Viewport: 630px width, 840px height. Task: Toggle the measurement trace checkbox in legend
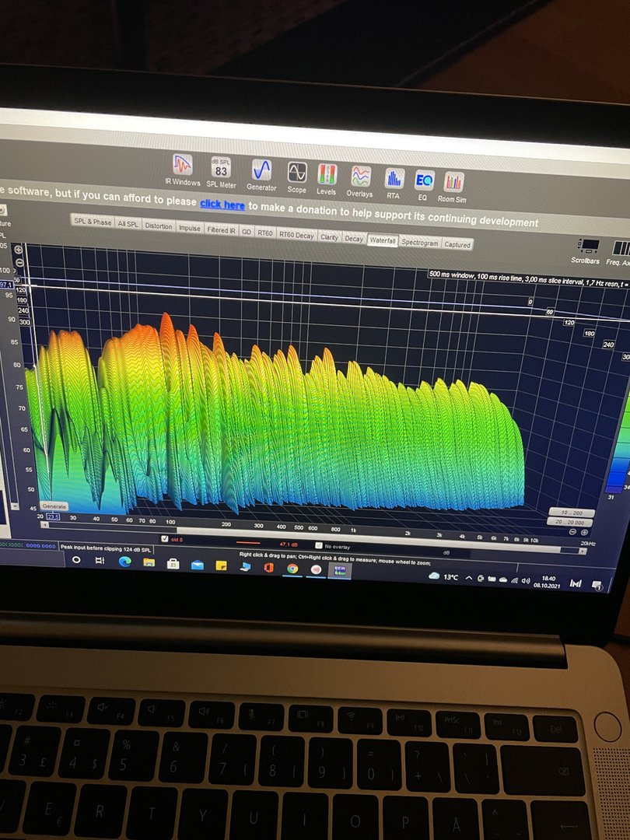point(165,539)
